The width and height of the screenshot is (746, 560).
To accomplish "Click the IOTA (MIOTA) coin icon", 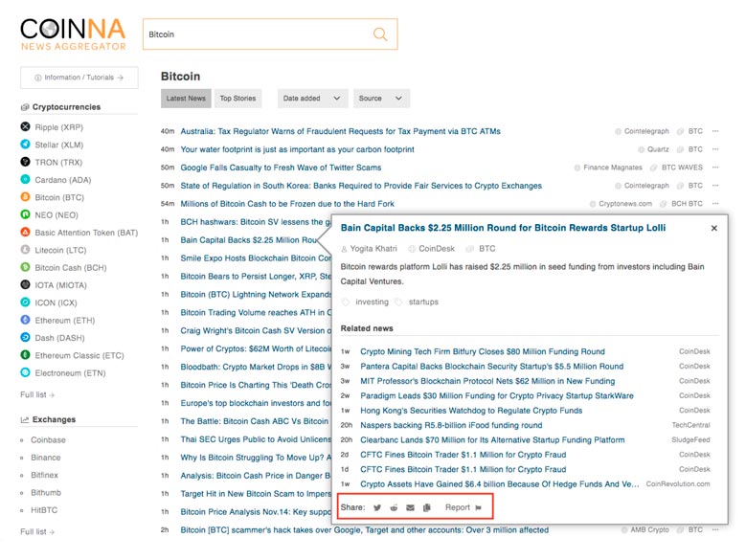I will coord(25,284).
